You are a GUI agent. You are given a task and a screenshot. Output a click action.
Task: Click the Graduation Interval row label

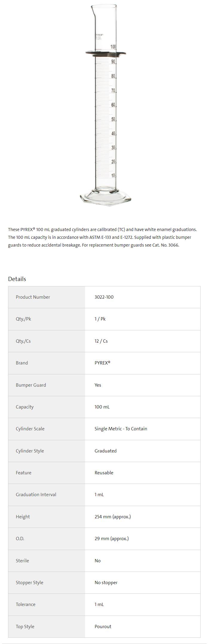tap(36, 494)
